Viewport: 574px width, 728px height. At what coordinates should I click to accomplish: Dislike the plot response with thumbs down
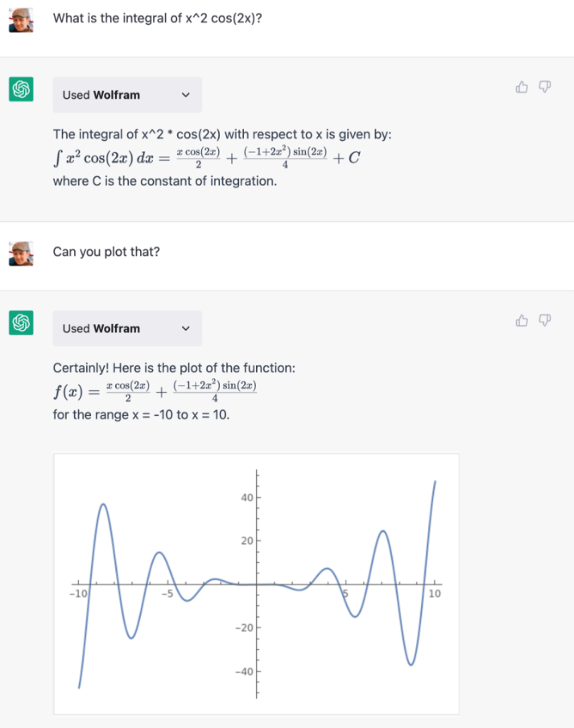tap(545, 321)
